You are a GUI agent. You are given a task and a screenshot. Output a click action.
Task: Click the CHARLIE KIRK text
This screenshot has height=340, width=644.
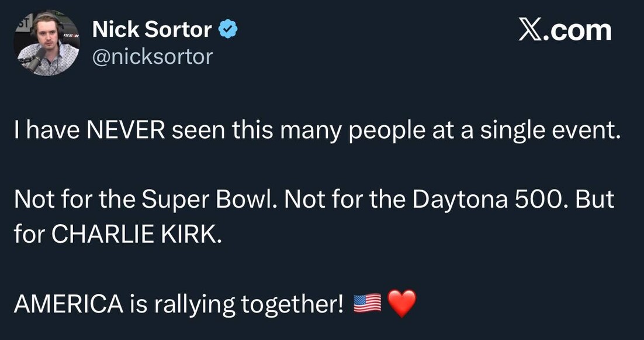tap(137, 233)
